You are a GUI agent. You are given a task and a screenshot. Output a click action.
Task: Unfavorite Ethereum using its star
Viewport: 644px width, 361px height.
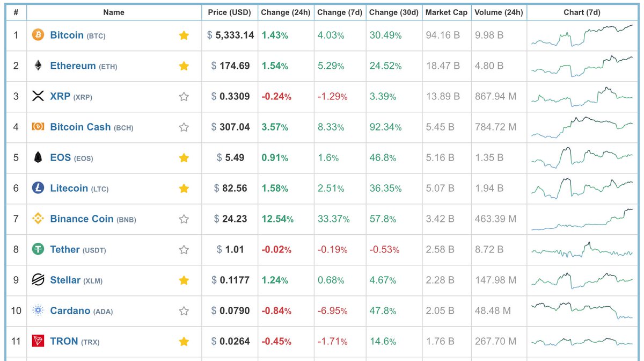(184, 66)
